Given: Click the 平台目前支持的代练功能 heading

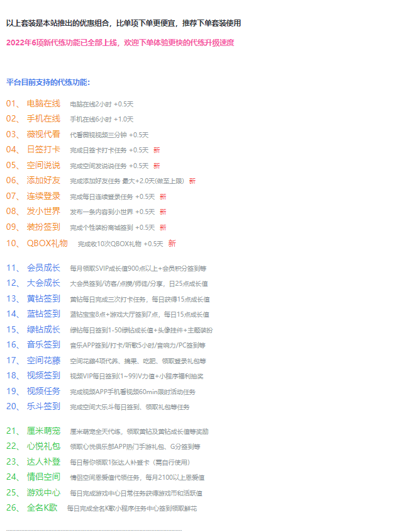Looking at the screenshot, I should click(48, 82).
